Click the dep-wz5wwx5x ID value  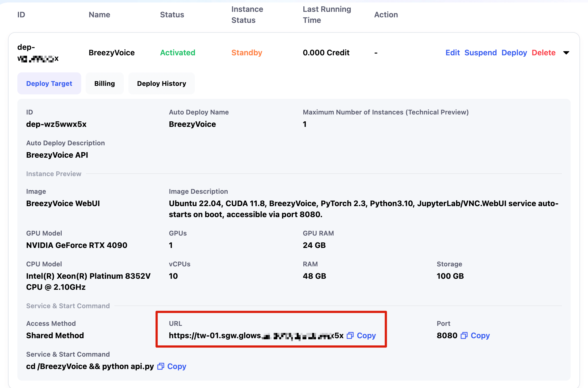click(56, 124)
